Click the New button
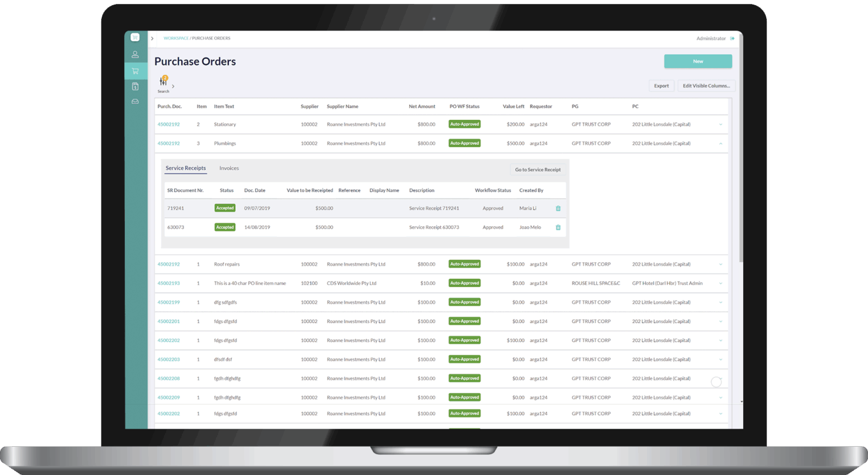 (698, 61)
